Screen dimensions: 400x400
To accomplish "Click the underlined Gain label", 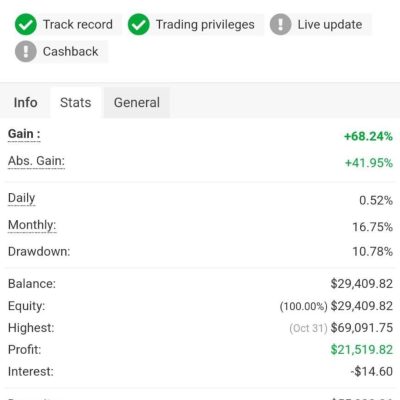I will (x=24, y=134).
